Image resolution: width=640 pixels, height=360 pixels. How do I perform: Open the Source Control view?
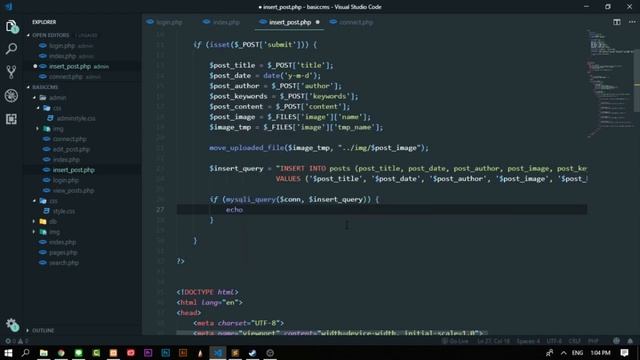click(11, 72)
